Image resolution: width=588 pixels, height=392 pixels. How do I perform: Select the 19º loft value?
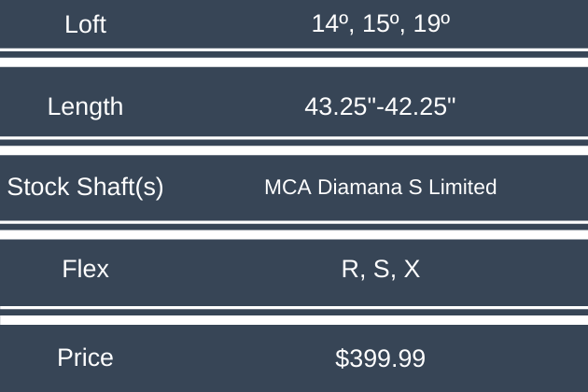click(429, 24)
